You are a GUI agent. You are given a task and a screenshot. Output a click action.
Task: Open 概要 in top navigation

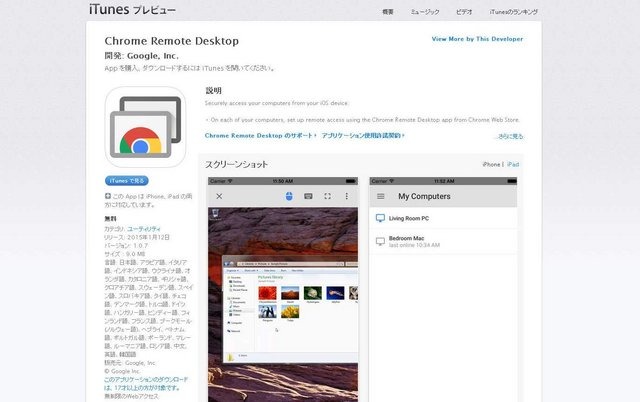click(388, 12)
